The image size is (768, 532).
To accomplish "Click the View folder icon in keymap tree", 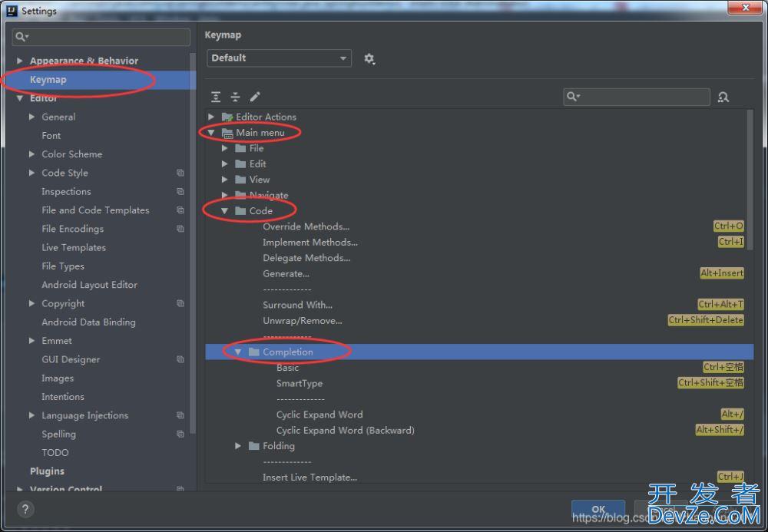I will [240, 180].
